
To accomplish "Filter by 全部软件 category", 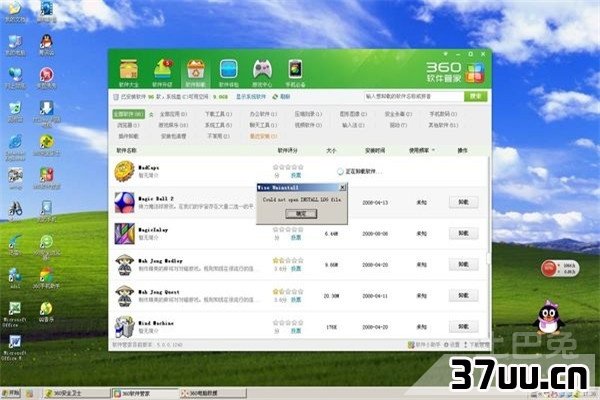I will (x=129, y=114).
